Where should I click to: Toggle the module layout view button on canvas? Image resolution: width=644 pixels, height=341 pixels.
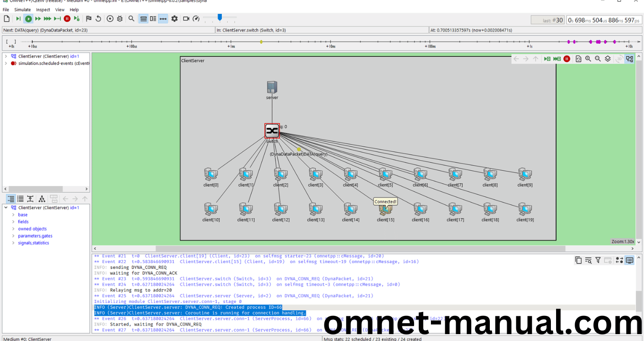630,59
